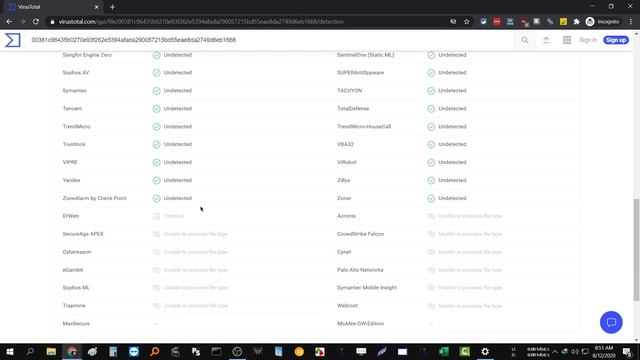Image resolution: width=640 pixels, height=360 pixels.
Task: Click the "Timeout" status for DrWeb
Action: 174,216
